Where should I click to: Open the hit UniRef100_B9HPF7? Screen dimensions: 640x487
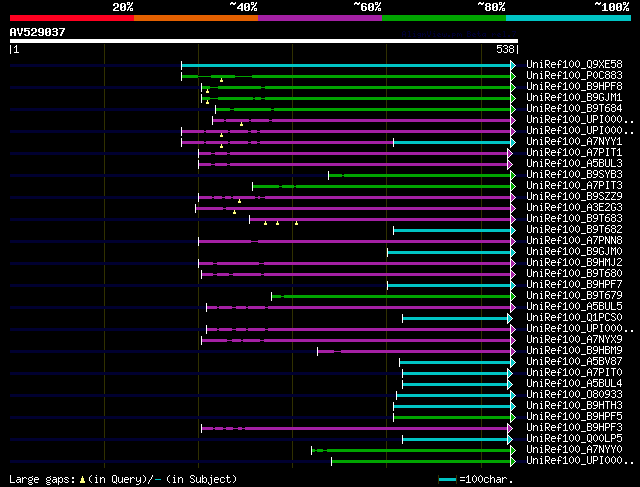tap(574, 285)
